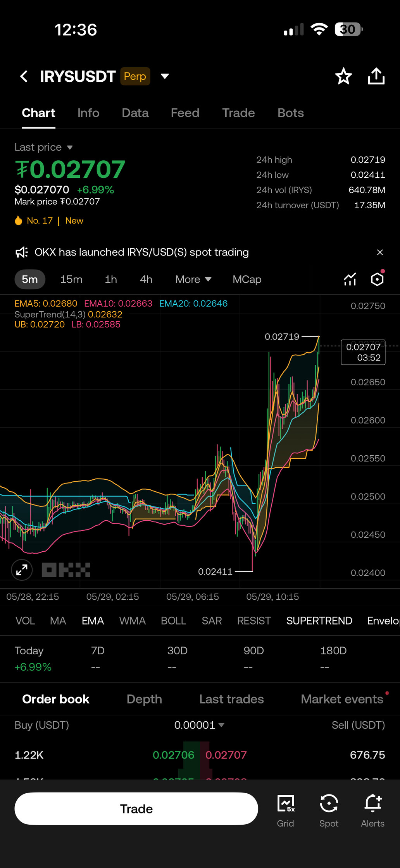Tap the 7D performance column
This screenshot has width=400, height=868.
point(98,659)
